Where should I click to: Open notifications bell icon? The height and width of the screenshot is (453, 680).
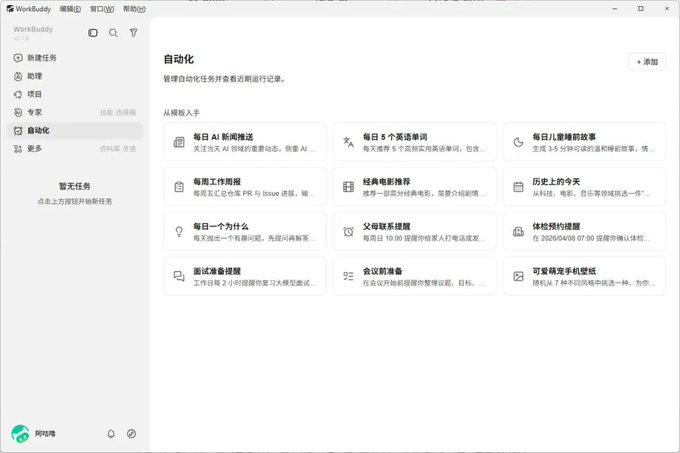111,433
